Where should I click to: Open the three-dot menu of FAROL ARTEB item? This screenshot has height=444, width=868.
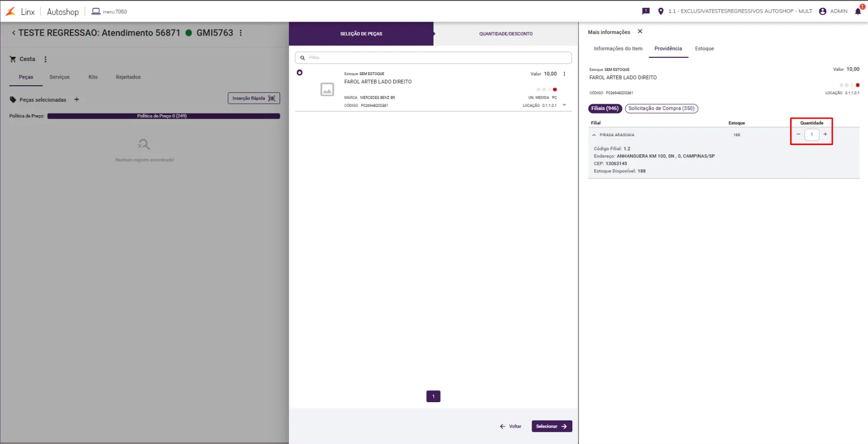565,74
